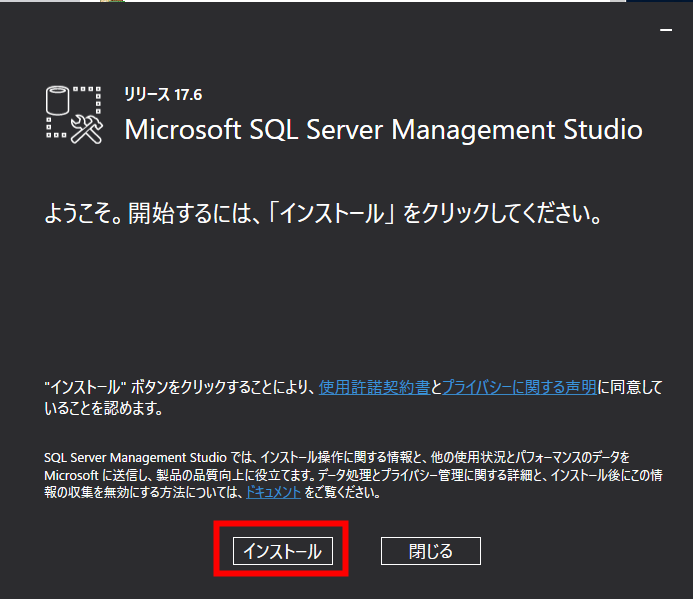Screen dimensions: 693x599
Task: Open the 使用許諾契約書 link
Action: pos(374,387)
